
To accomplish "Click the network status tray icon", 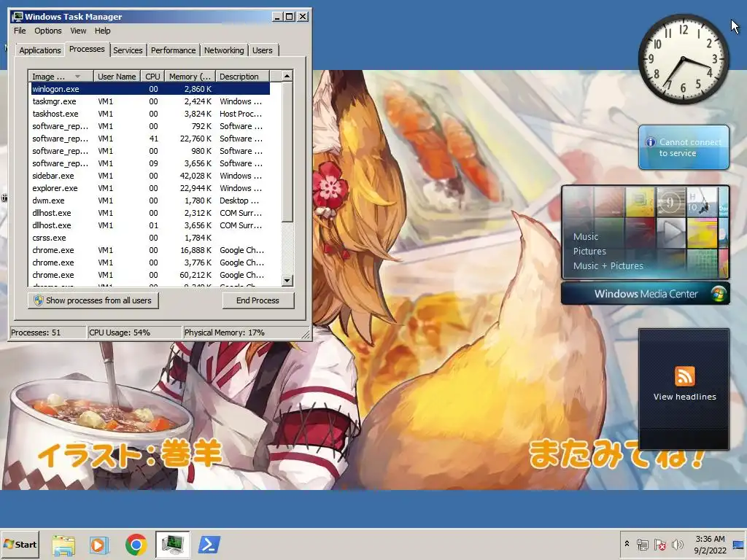I will pos(642,544).
